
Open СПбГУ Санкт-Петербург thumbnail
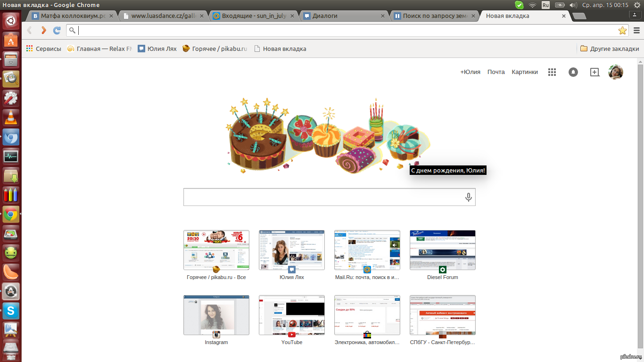point(443,315)
